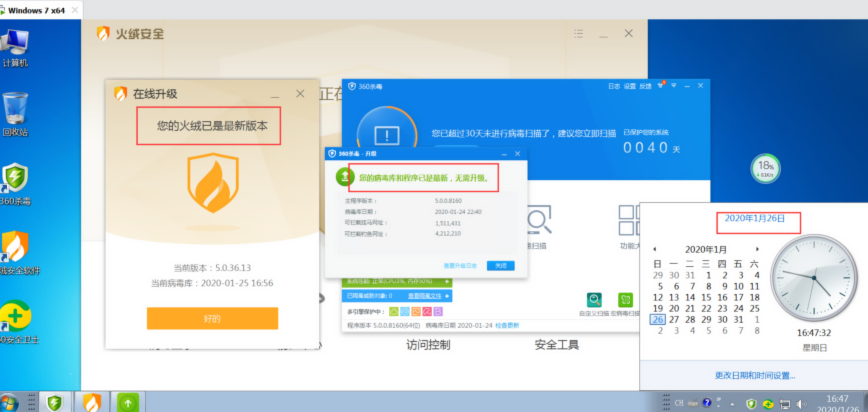Launch 360杀毒 from the desktop shortcut
The height and width of the screenshot is (412, 868).
click(15, 184)
